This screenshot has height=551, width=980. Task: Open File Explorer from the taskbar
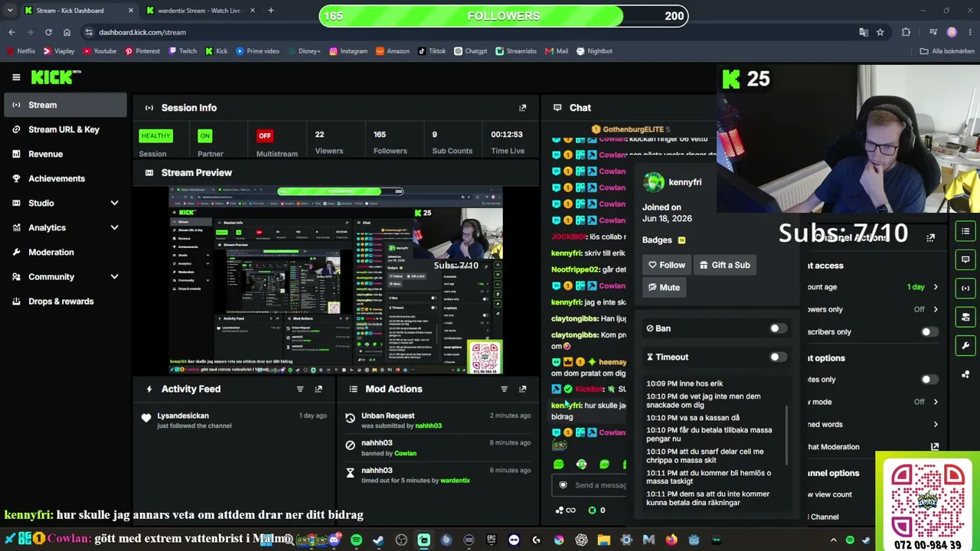(x=603, y=540)
